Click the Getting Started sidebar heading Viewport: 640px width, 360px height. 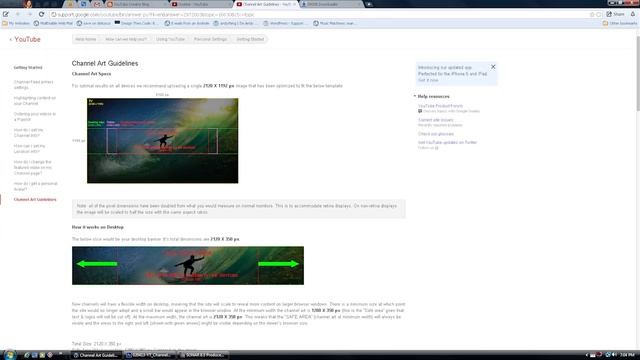point(28,67)
